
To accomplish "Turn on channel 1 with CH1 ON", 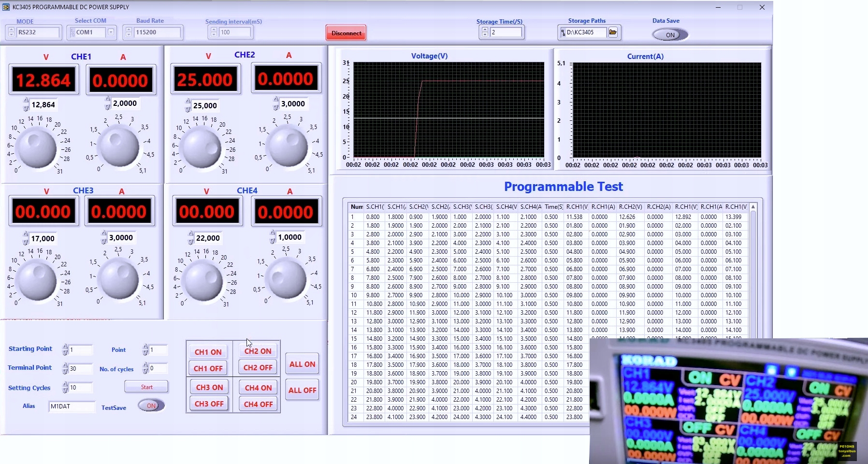I will click(208, 352).
